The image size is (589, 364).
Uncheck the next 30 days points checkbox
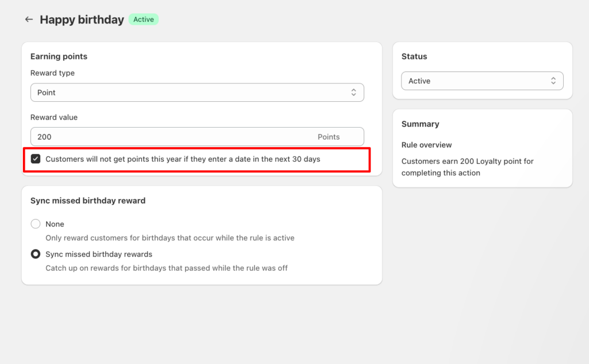pyautogui.click(x=36, y=159)
